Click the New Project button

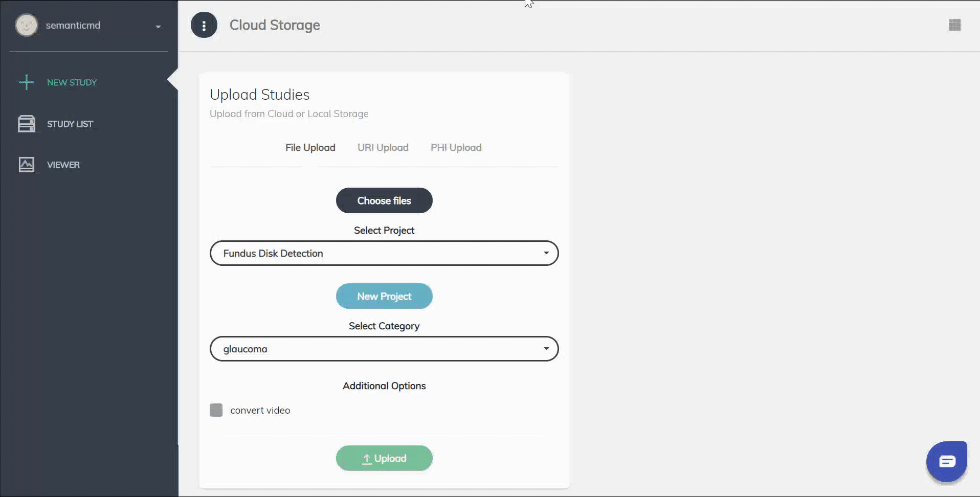[x=384, y=296]
